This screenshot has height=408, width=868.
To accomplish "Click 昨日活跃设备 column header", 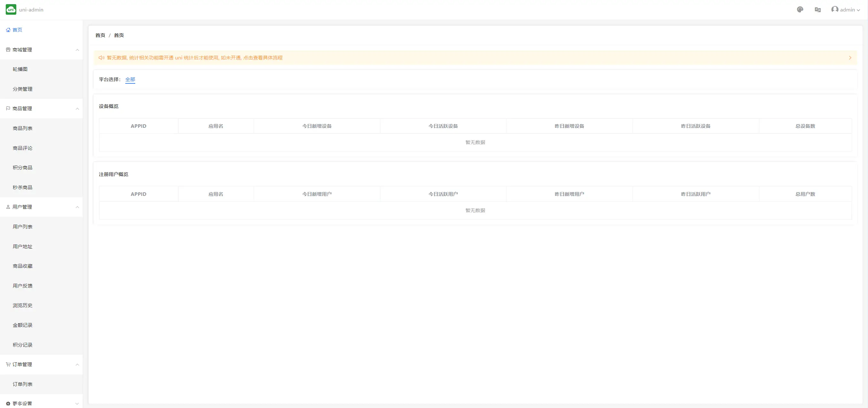I will pos(696,126).
